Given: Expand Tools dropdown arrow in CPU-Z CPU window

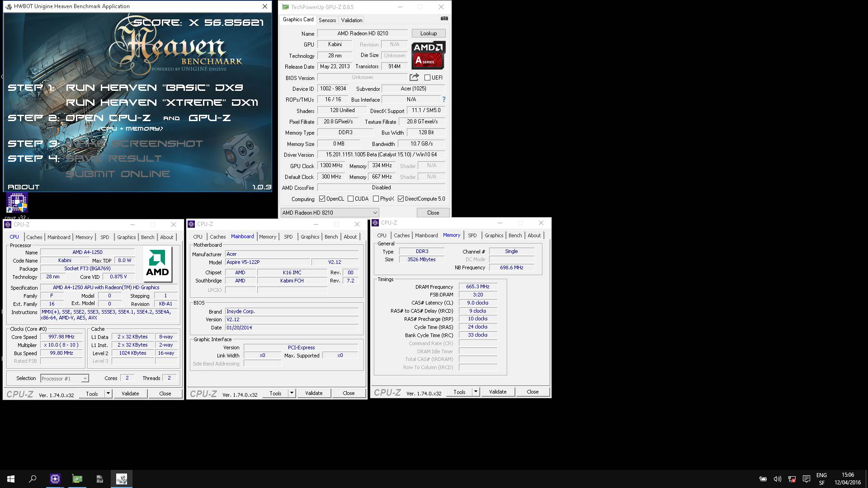Looking at the screenshot, I should pos(108,394).
